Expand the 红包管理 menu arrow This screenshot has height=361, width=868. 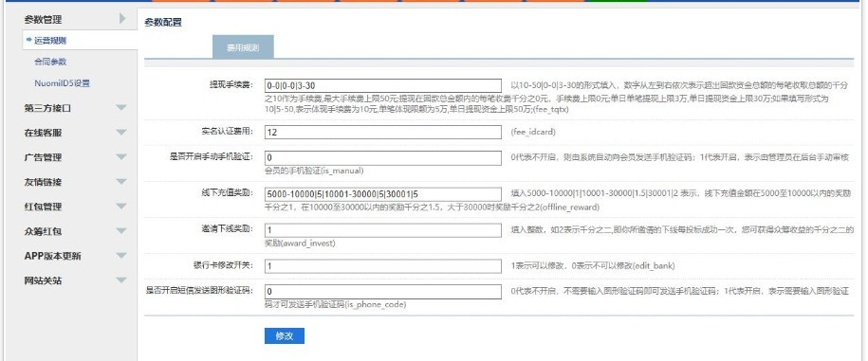coord(121,207)
